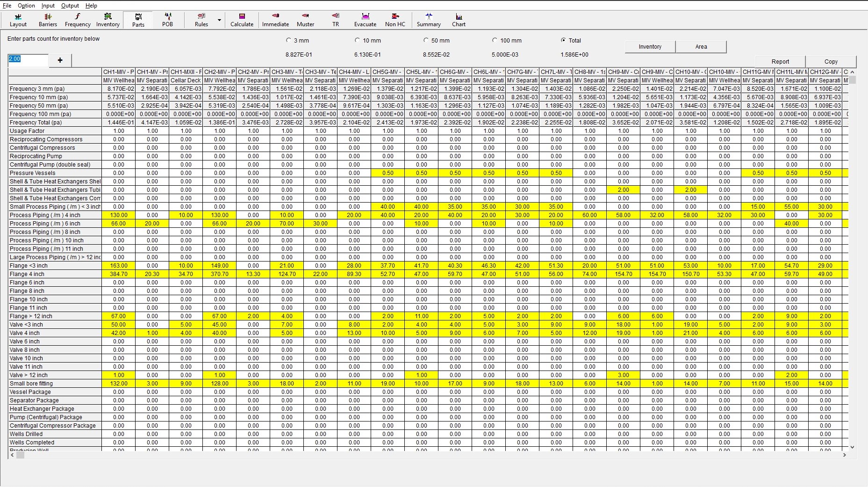Open the Evacuate tool

pos(366,20)
